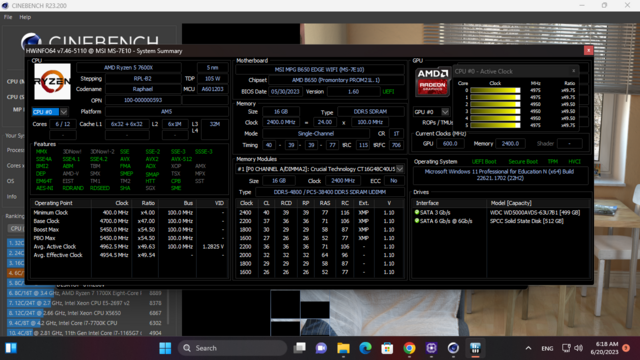Open network settings tray icon

[x=566, y=348]
